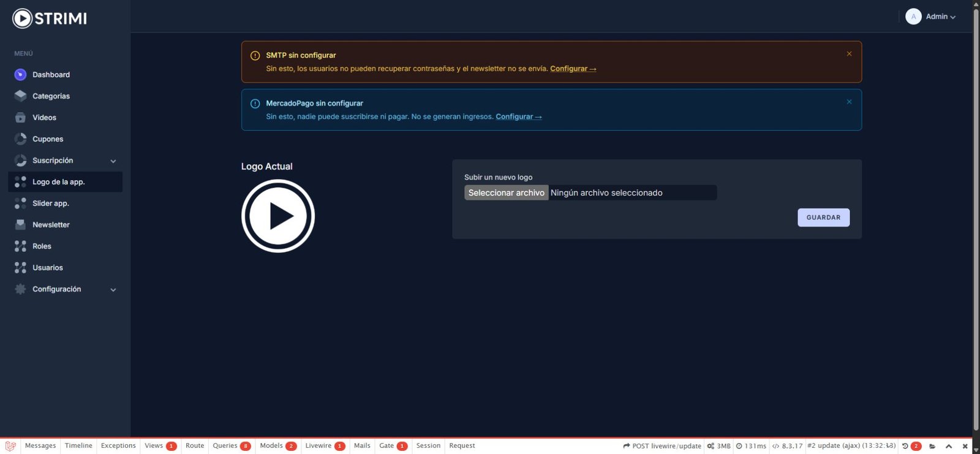The image size is (980, 454).
Task: Click the GUARDAR button
Action: (823, 218)
